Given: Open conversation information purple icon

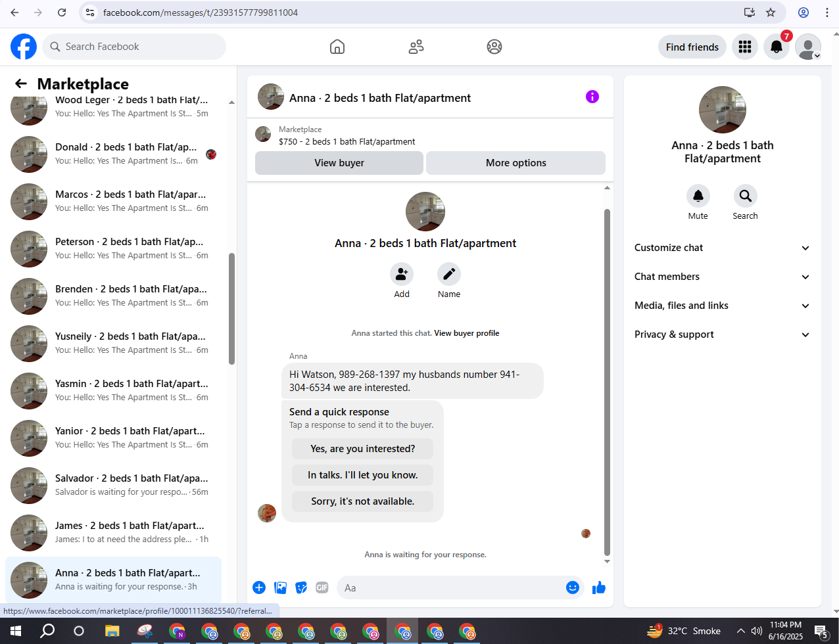Looking at the screenshot, I should (592, 97).
